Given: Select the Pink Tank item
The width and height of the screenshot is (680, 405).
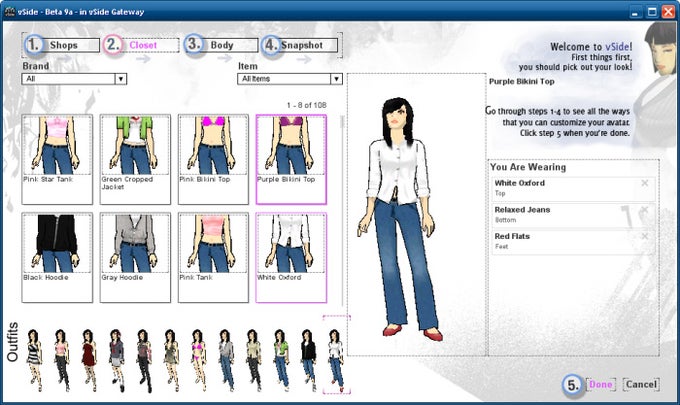Looking at the screenshot, I should (x=213, y=258).
